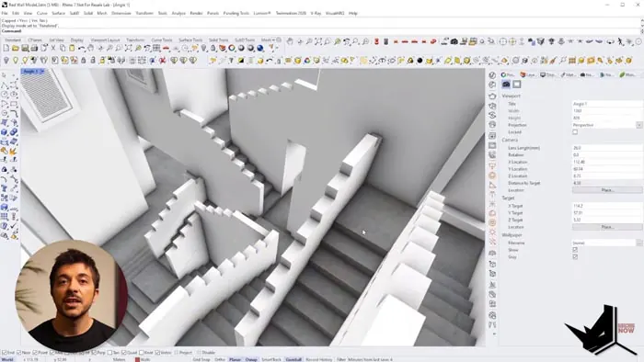Click the viewport Title input field

(x=607, y=104)
